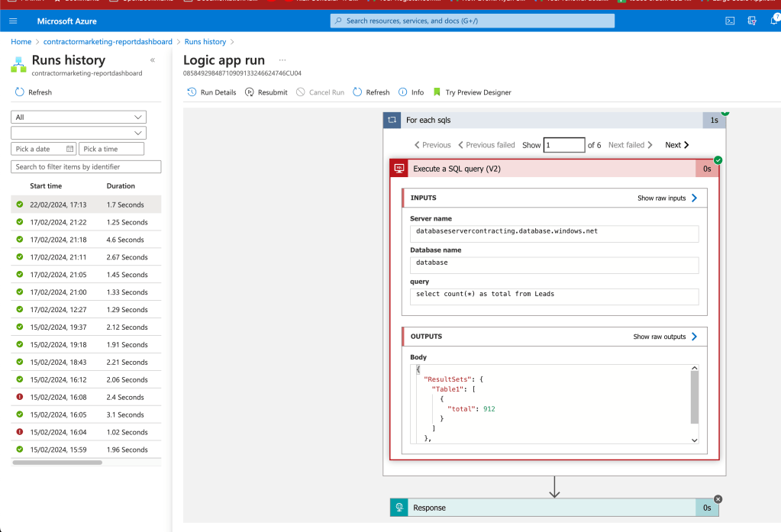This screenshot has width=781, height=532.
Task: Click the SQL connector icon on Execute action
Action: pyautogui.click(x=399, y=169)
